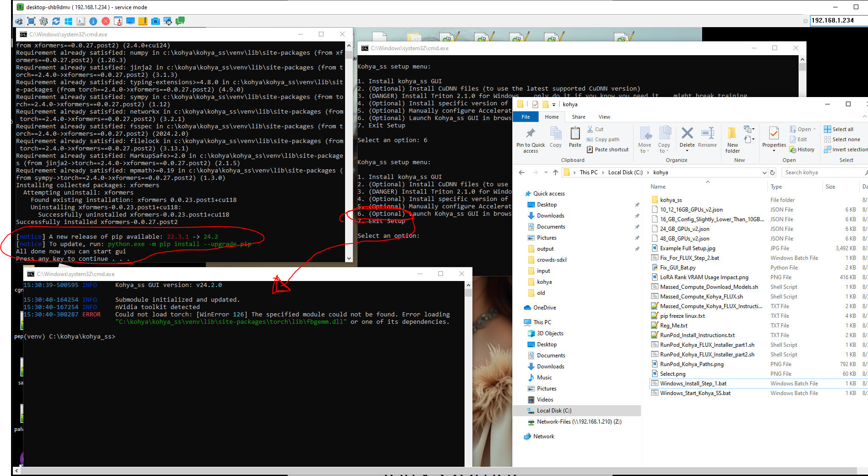
Task: Click the fullscreen icon in remote toolbar
Action: (31, 21)
